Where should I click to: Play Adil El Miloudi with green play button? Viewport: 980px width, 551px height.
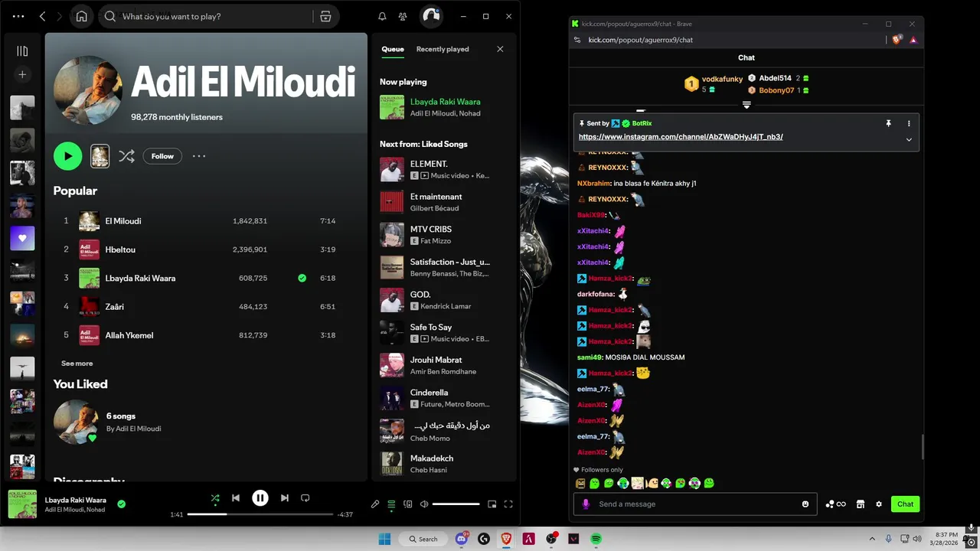point(67,156)
